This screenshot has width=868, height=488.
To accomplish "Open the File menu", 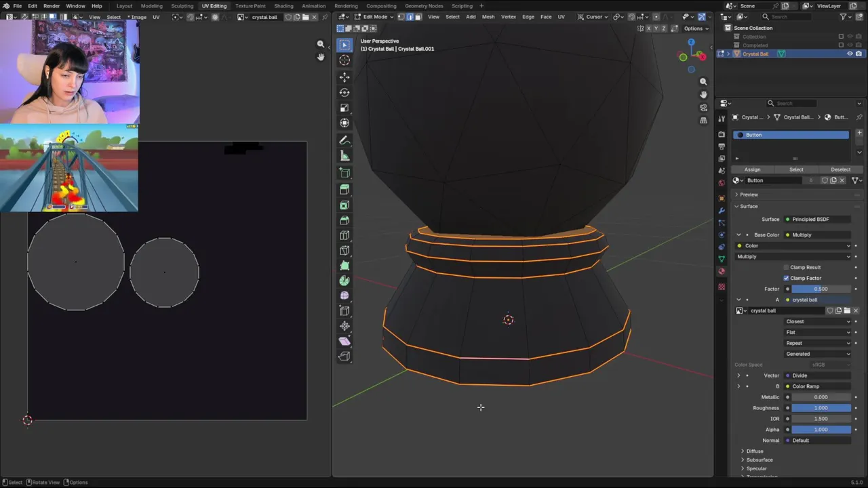I will (x=17, y=6).
